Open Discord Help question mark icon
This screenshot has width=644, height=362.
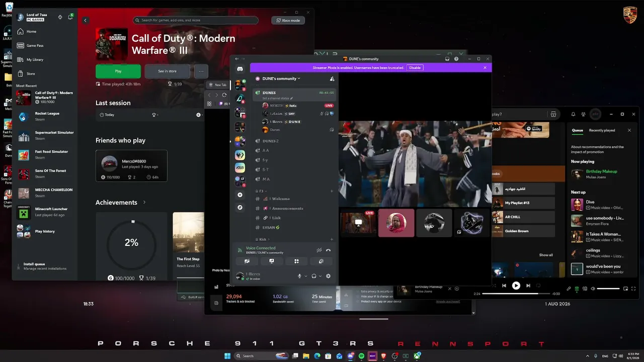pyautogui.click(x=456, y=59)
